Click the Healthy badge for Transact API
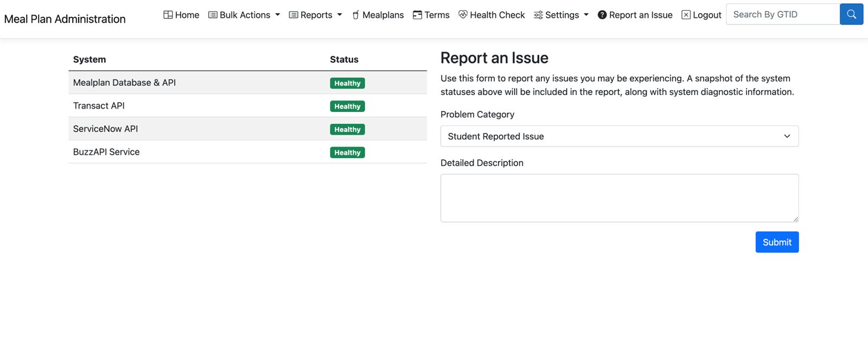Screen dimensions: 868x342 [347, 106]
